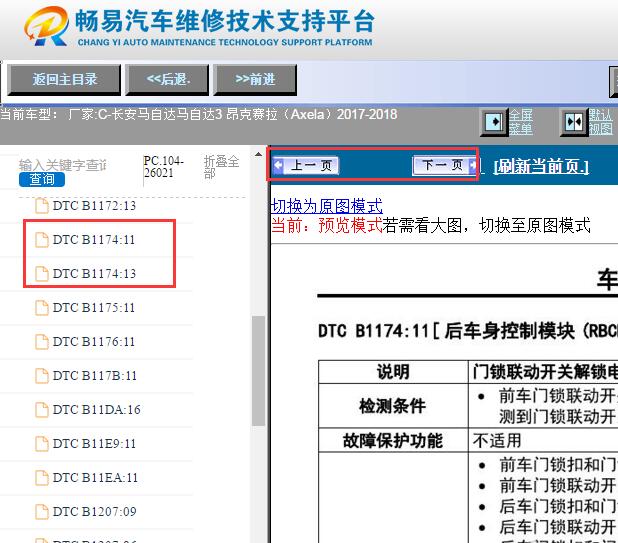This screenshot has height=543, width=618.
Task: Click the document icon beside DTC B1174:13
Action: (x=42, y=273)
